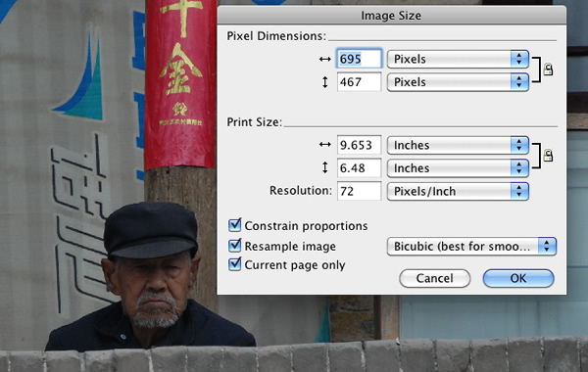Click the pixel width field showing 695
This screenshot has width=588, height=372.
[x=360, y=59]
